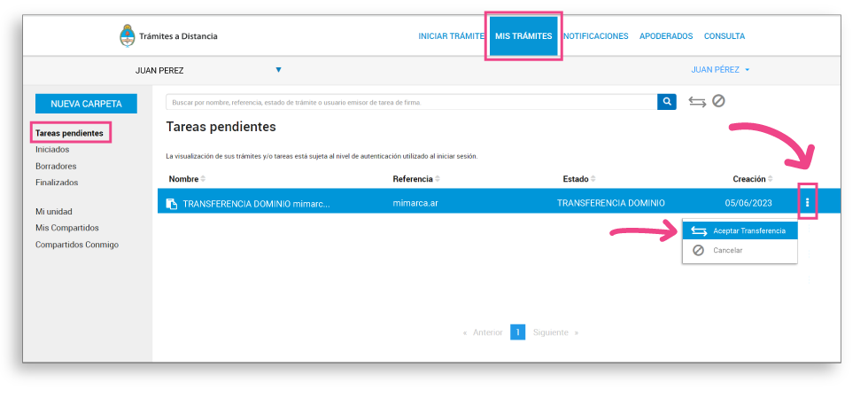Go to the INICIAR TRÁMITE tab
This screenshot has width=868, height=398.
pyautogui.click(x=451, y=36)
